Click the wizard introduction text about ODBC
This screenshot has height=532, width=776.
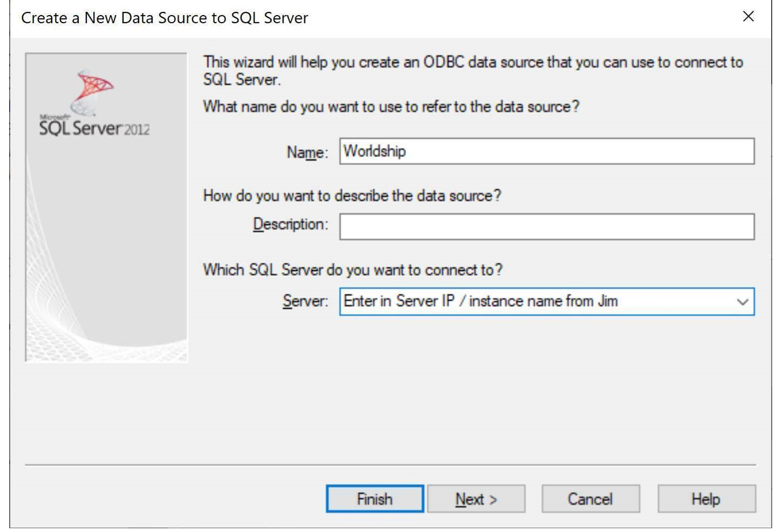pos(473,71)
